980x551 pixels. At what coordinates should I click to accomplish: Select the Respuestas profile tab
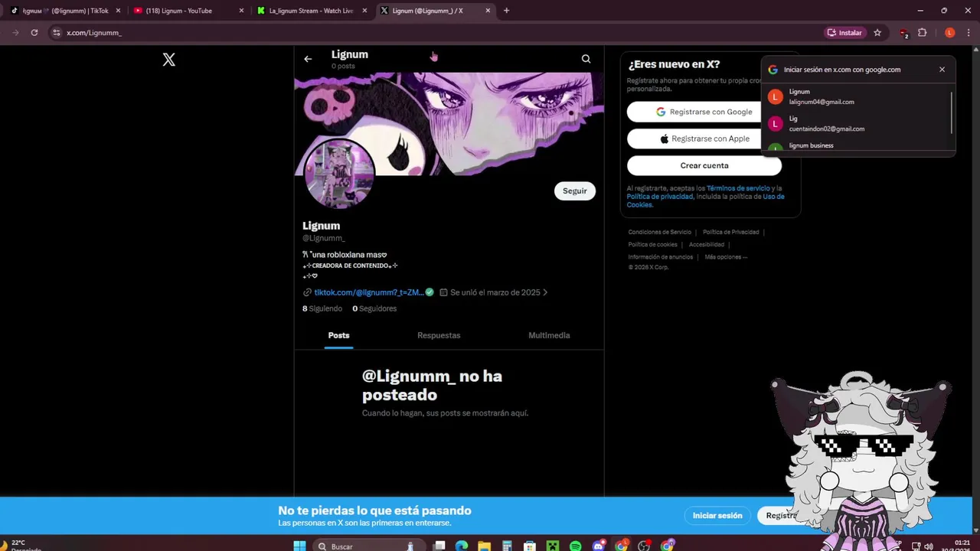pyautogui.click(x=439, y=335)
